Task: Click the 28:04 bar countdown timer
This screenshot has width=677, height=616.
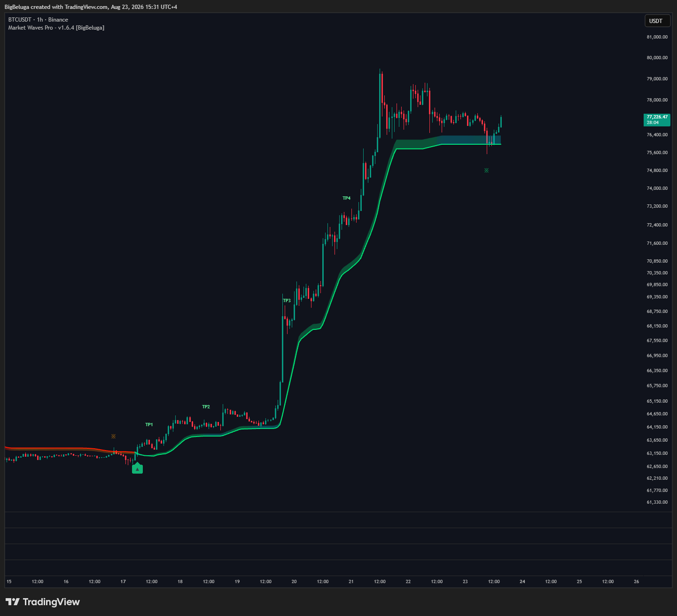Action: pos(653,123)
